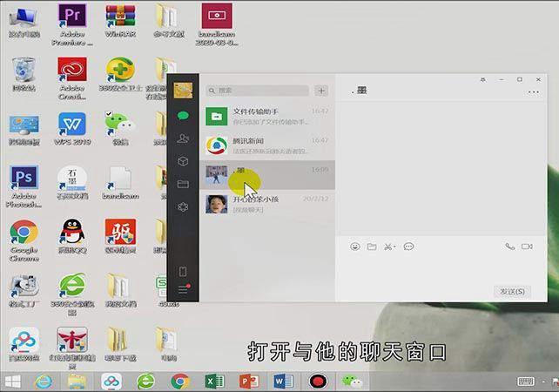The image size is (559, 392).
Task: Open chat history bubble icon
Action: coord(408,247)
